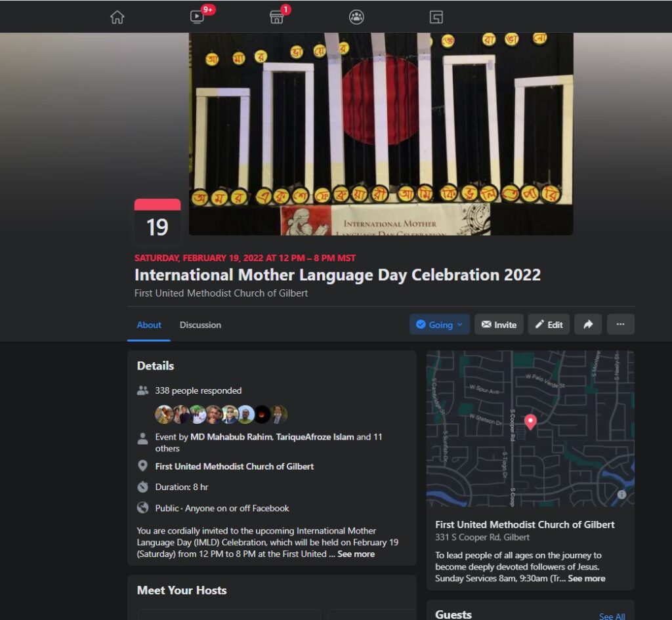The width and height of the screenshot is (672, 620).
Task: Click the people responded icon
Action: (x=142, y=390)
